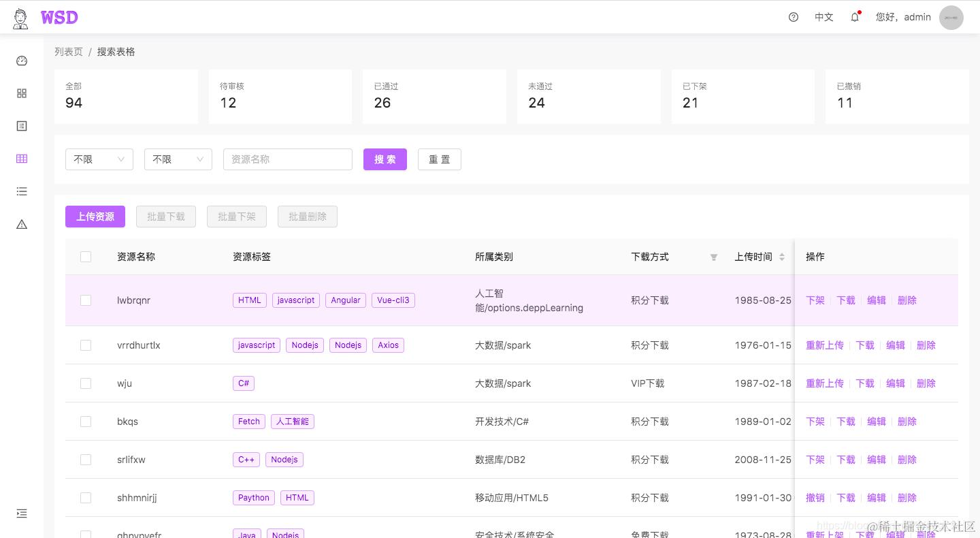Switch to the 待审核 status card
The image size is (980, 538).
[280, 96]
